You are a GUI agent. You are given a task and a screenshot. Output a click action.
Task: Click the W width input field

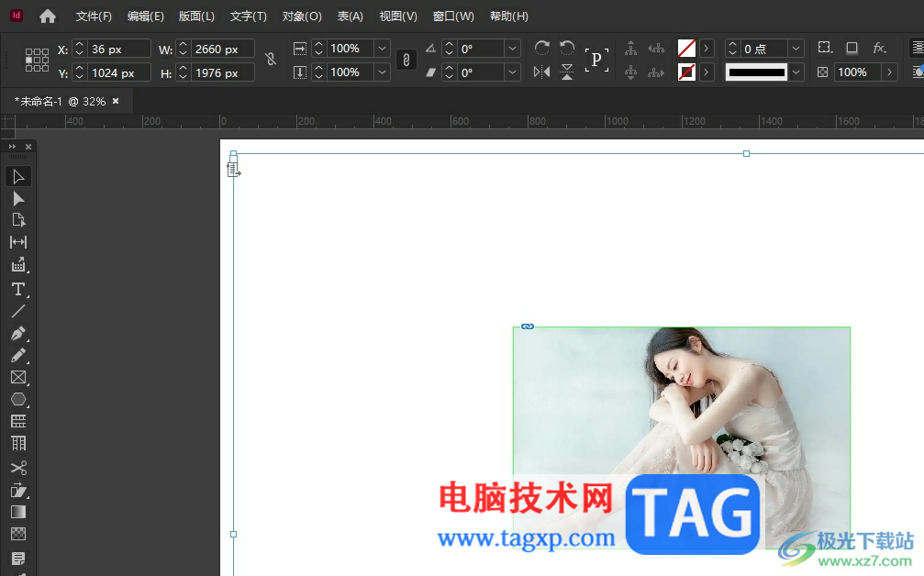click(x=222, y=50)
